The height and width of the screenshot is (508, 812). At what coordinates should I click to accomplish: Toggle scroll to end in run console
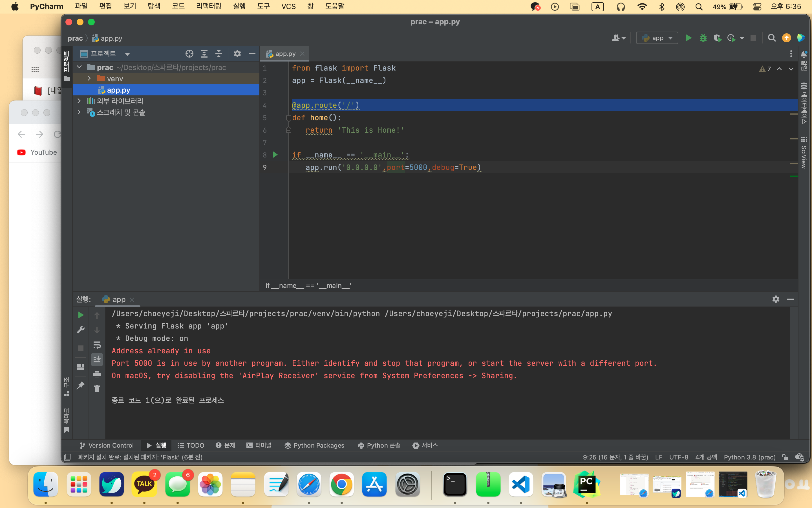(97, 360)
